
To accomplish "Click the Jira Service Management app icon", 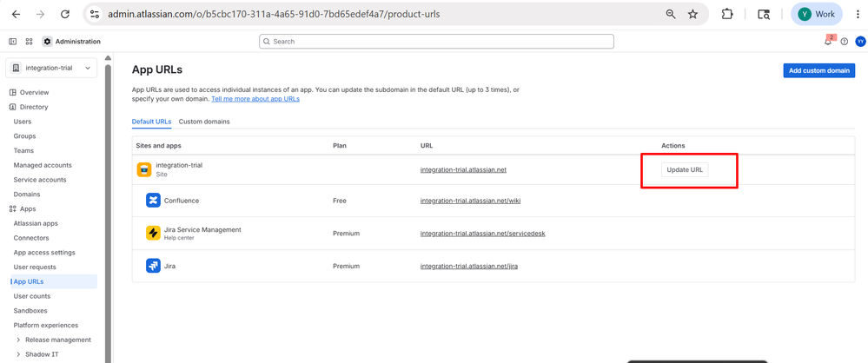I will [153, 233].
